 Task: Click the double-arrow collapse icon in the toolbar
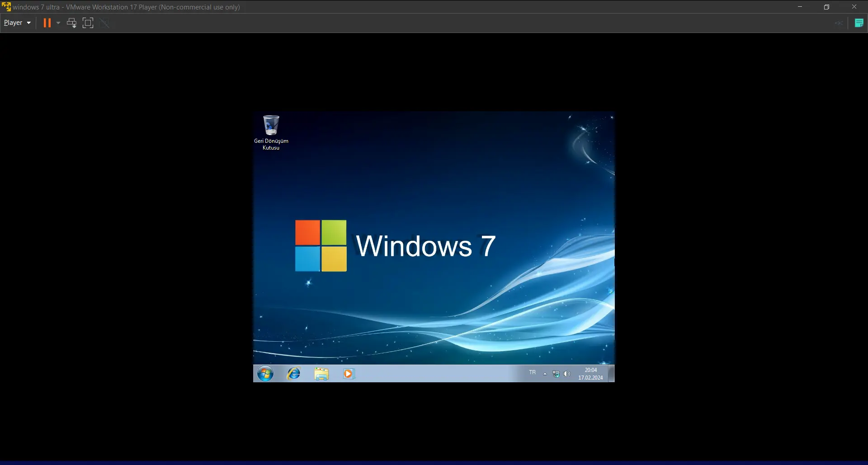tap(839, 23)
